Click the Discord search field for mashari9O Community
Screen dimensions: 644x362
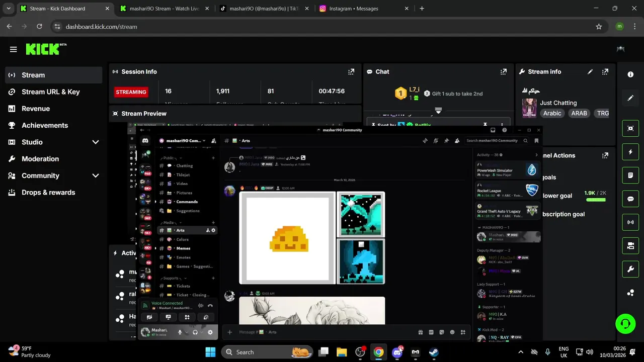pyautogui.click(x=497, y=141)
